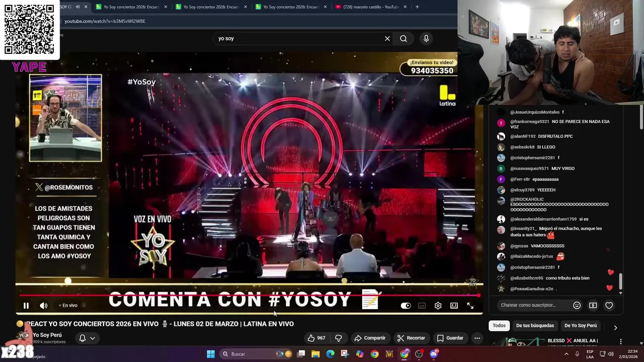
Task: Click the youtube.com address bar URL
Action: [x=105, y=21]
